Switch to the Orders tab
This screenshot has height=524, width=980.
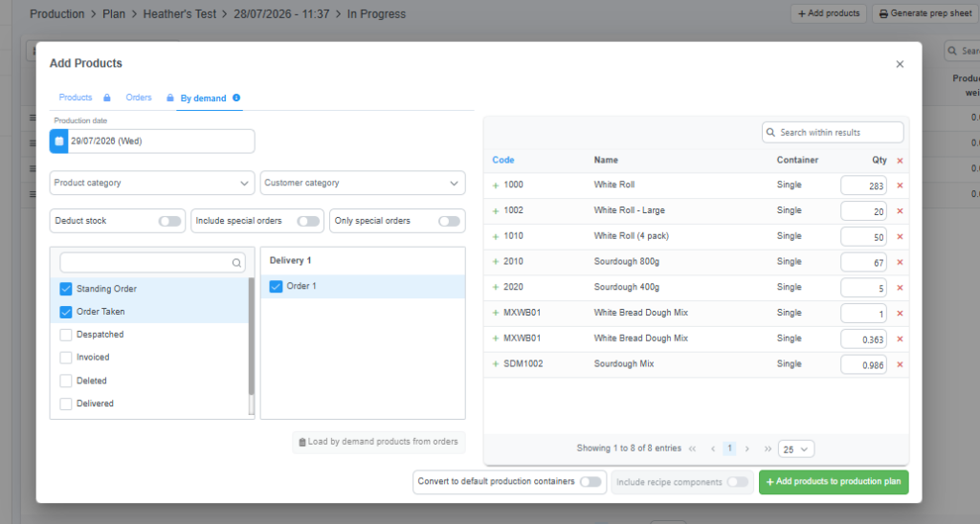click(x=139, y=98)
